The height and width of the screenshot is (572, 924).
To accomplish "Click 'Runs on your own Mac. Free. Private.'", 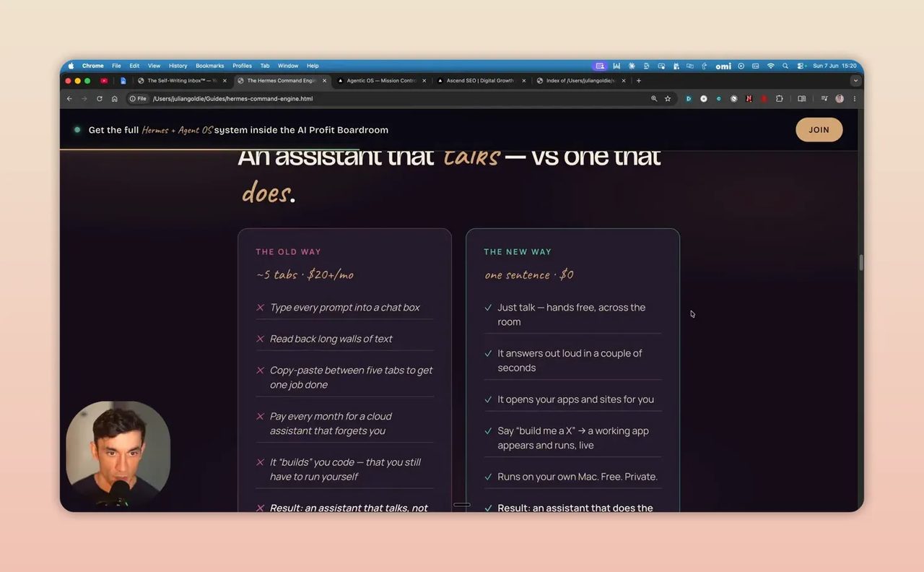I will pyautogui.click(x=577, y=477).
